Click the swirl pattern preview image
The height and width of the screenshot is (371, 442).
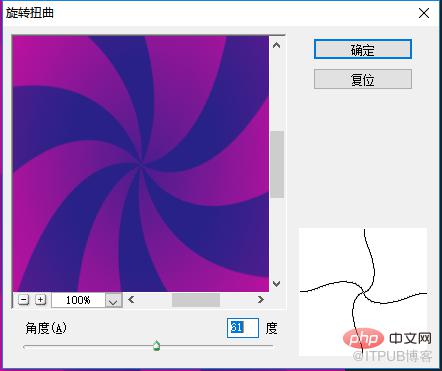[x=141, y=164]
